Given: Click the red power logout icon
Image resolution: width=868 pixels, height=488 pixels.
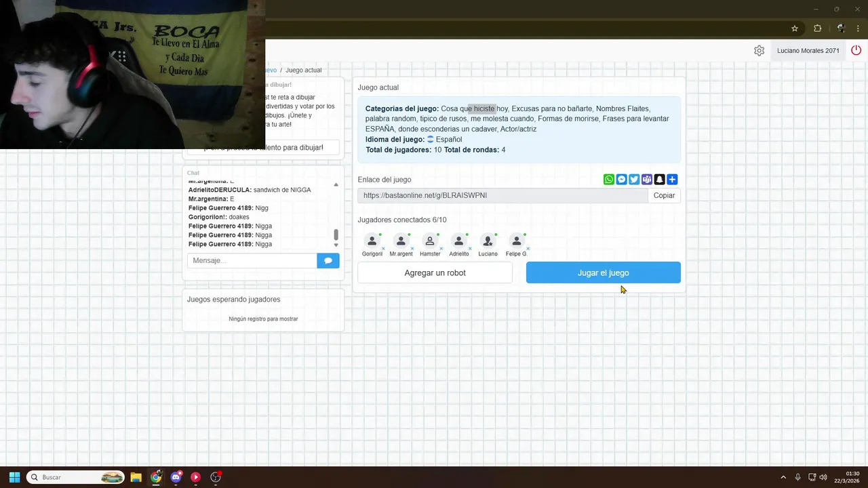Looking at the screenshot, I should tap(856, 50).
